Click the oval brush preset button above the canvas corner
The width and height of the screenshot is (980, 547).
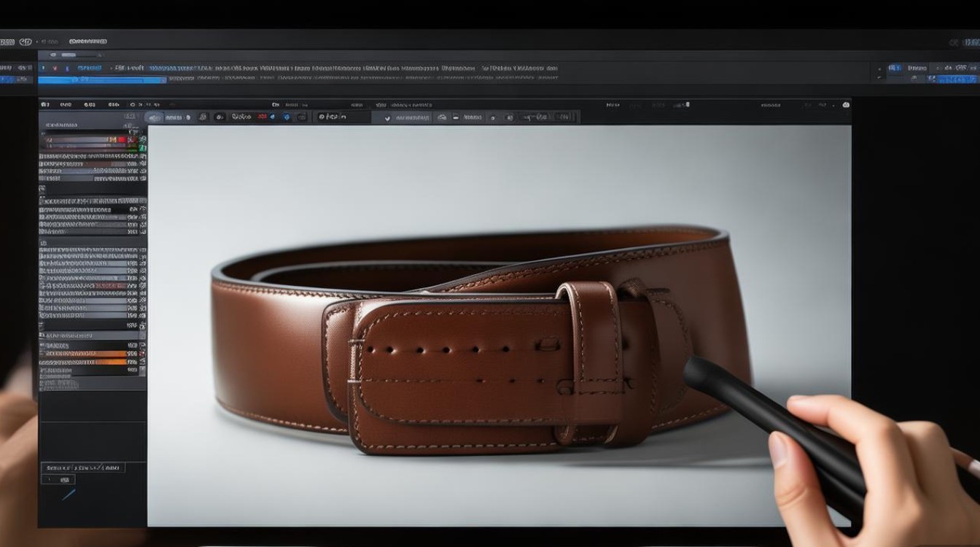point(155,117)
